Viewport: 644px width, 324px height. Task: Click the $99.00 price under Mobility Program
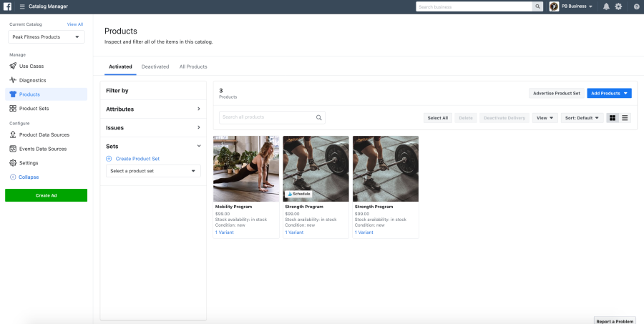point(223,214)
